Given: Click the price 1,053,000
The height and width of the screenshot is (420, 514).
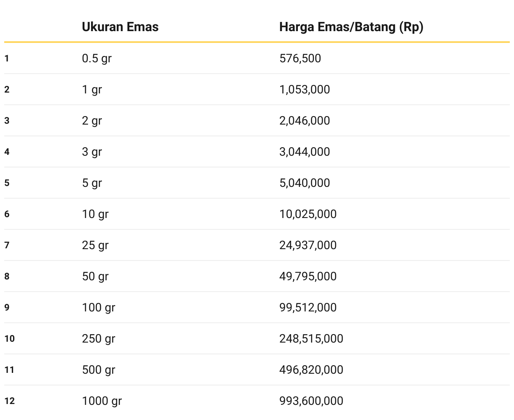Looking at the screenshot, I should tap(305, 89).
